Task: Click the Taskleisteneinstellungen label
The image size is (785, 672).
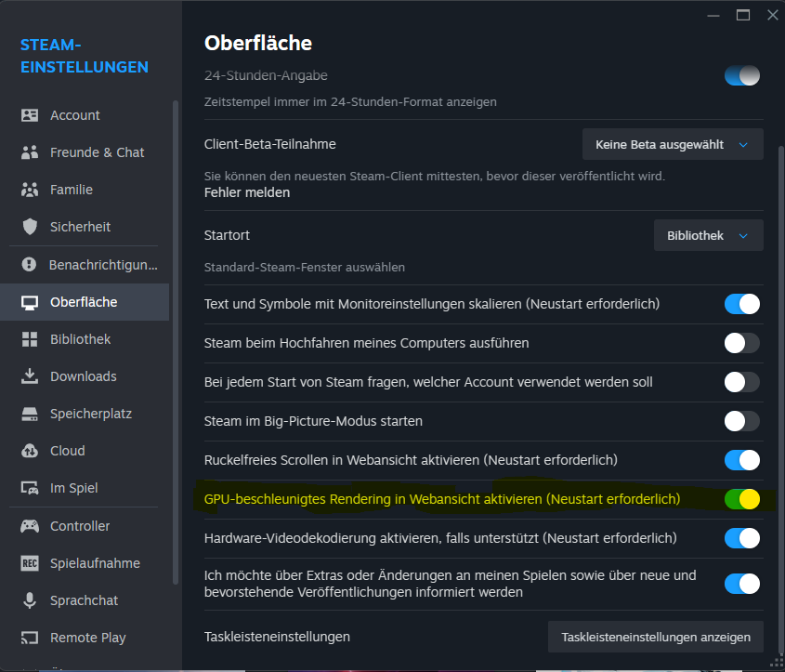Action: tap(277, 637)
